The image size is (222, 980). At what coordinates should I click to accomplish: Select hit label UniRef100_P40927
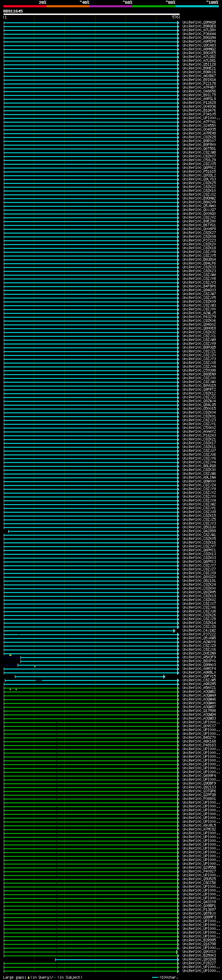tap(199, 871)
